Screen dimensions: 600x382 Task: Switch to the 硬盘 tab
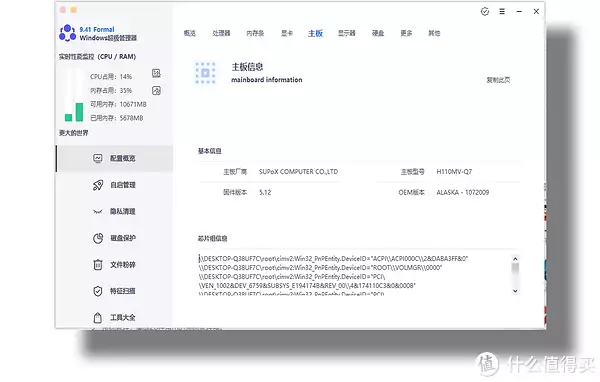[x=378, y=33]
